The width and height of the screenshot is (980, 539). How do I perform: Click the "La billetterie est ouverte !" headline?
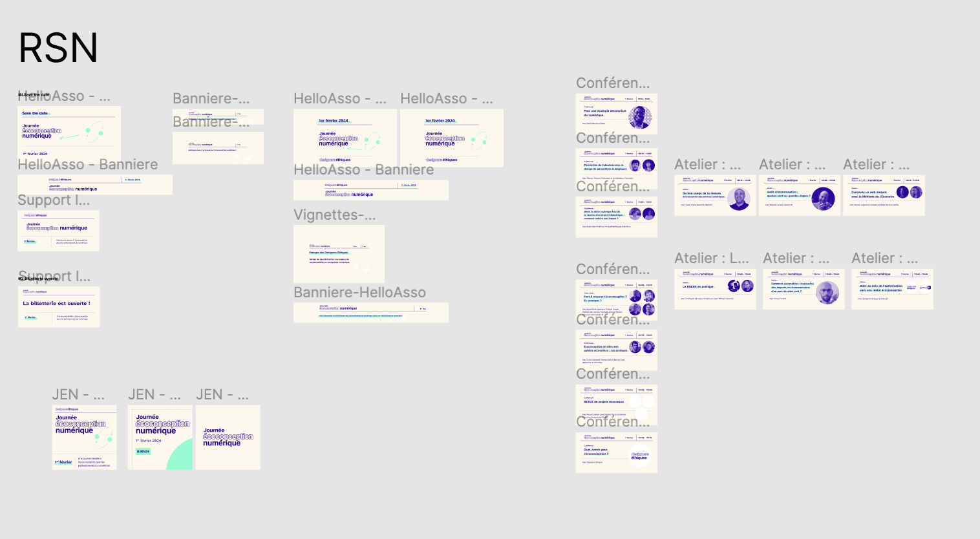coord(56,304)
